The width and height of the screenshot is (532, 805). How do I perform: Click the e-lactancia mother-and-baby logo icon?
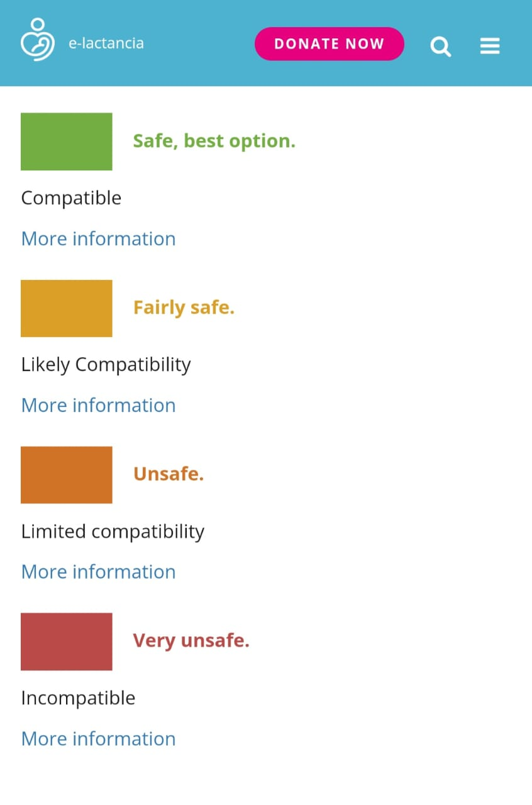pyautogui.click(x=38, y=40)
